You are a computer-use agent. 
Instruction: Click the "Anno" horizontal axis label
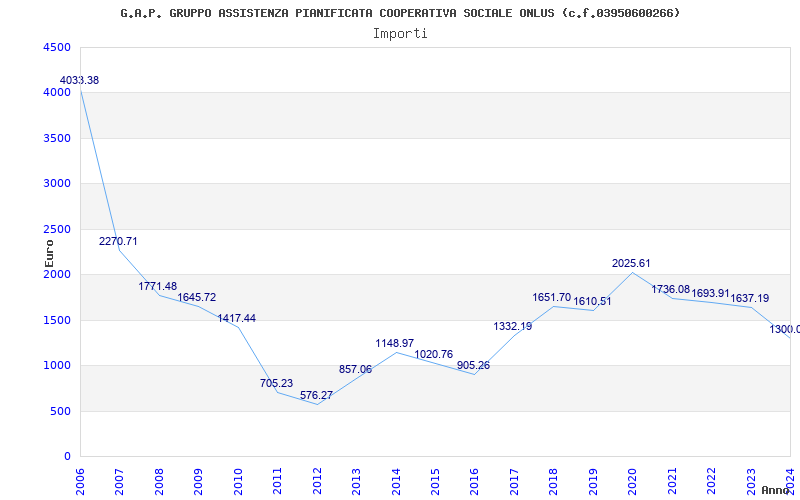pos(777,490)
